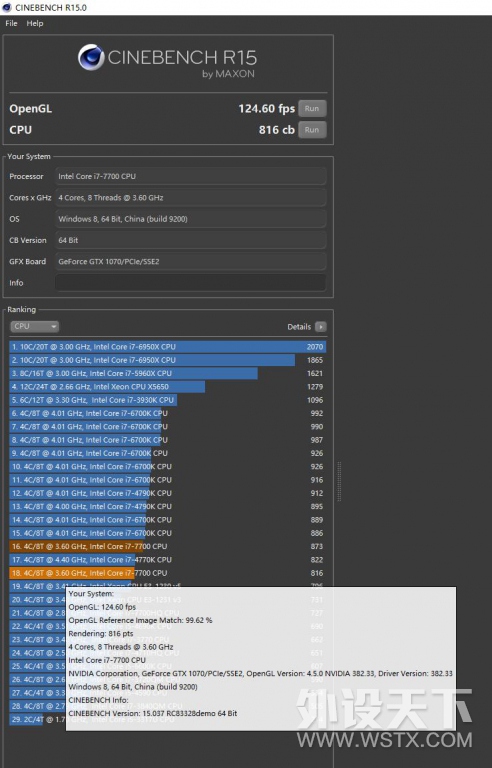
Task: Select highlighted entry 16 i7-7700 scoring 873
Action: coord(167,546)
